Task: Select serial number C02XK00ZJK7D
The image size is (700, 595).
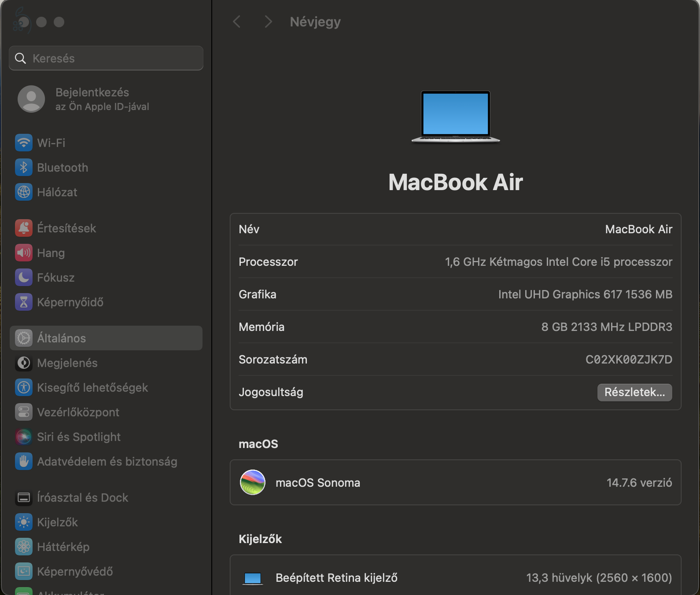Action: click(629, 360)
